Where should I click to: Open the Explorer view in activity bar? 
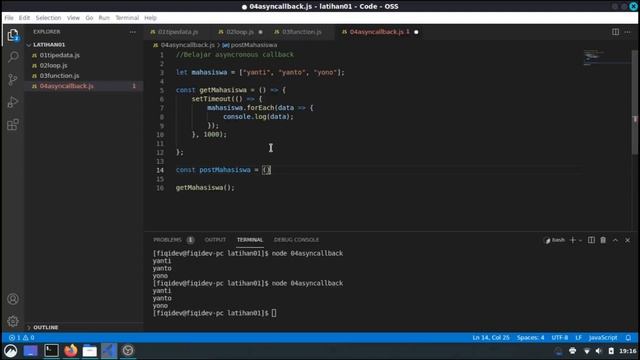pyautogui.click(x=13, y=35)
